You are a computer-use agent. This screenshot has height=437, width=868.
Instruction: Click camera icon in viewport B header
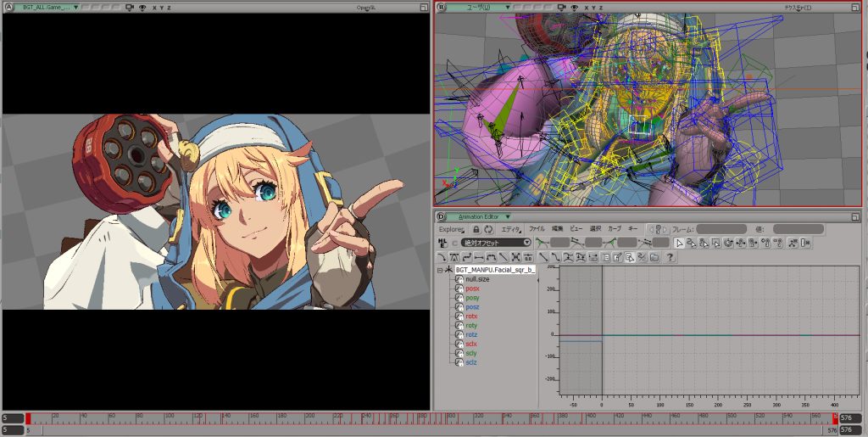[x=562, y=7]
